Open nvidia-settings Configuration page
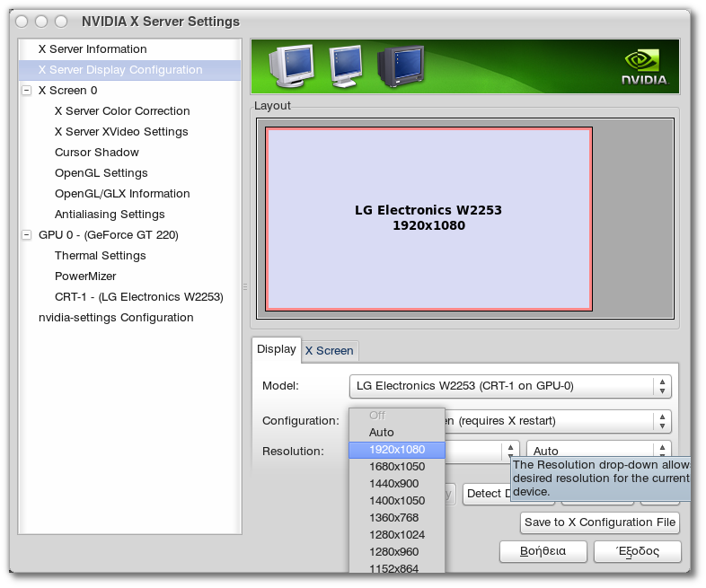This screenshot has height=588, width=706. tap(116, 318)
